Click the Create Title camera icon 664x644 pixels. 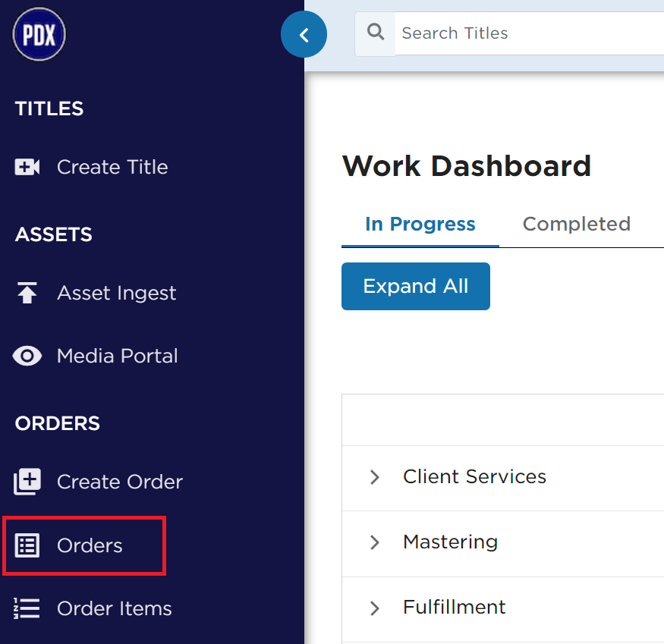[27, 167]
